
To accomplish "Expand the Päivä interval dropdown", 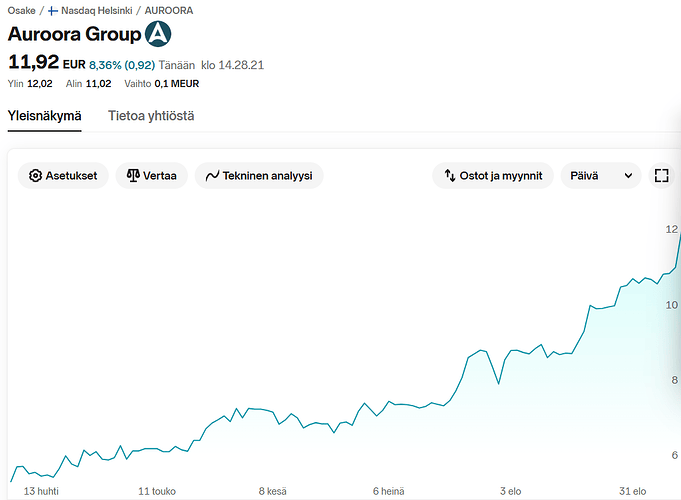I will (601, 175).
